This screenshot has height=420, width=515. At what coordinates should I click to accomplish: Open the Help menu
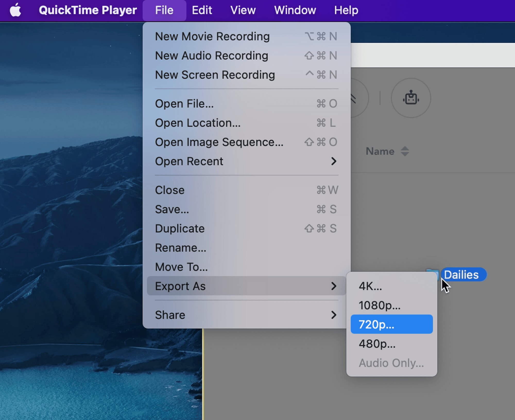click(346, 10)
